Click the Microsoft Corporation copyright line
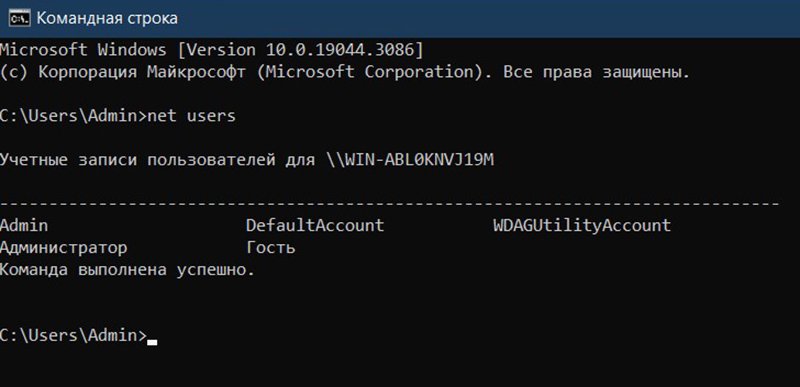This screenshot has height=387, width=800. coord(345,72)
